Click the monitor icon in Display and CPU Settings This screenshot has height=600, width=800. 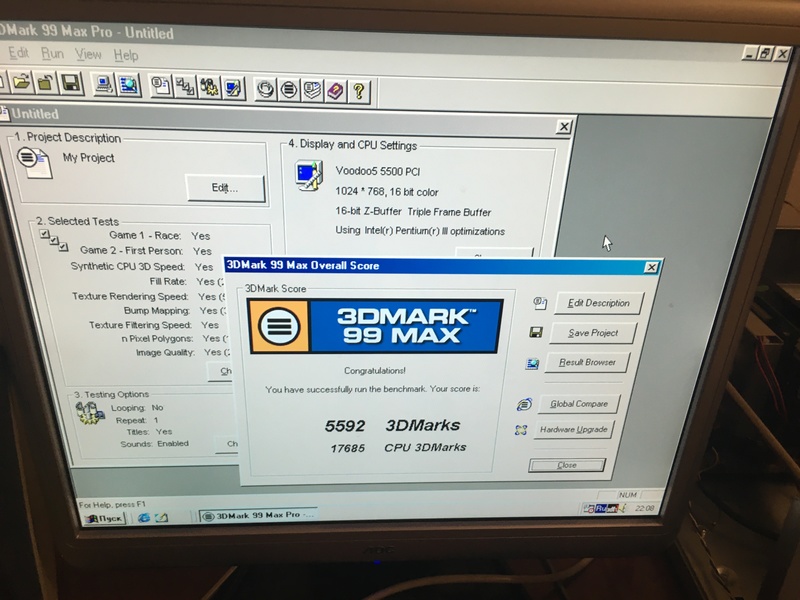click(x=309, y=176)
